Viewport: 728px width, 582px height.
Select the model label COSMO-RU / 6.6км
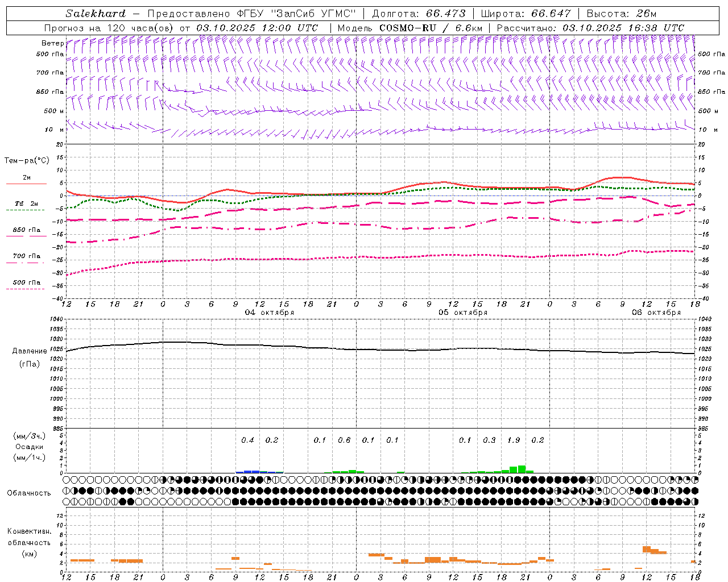[x=431, y=28]
